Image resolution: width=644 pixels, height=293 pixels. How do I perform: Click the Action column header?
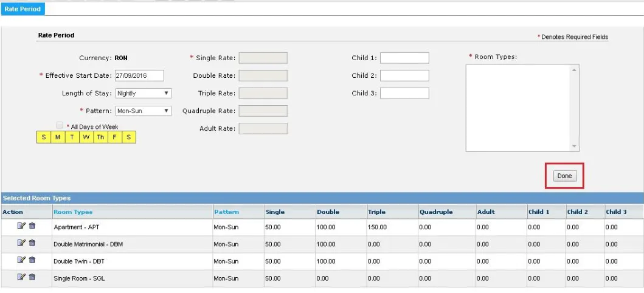coord(13,212)
